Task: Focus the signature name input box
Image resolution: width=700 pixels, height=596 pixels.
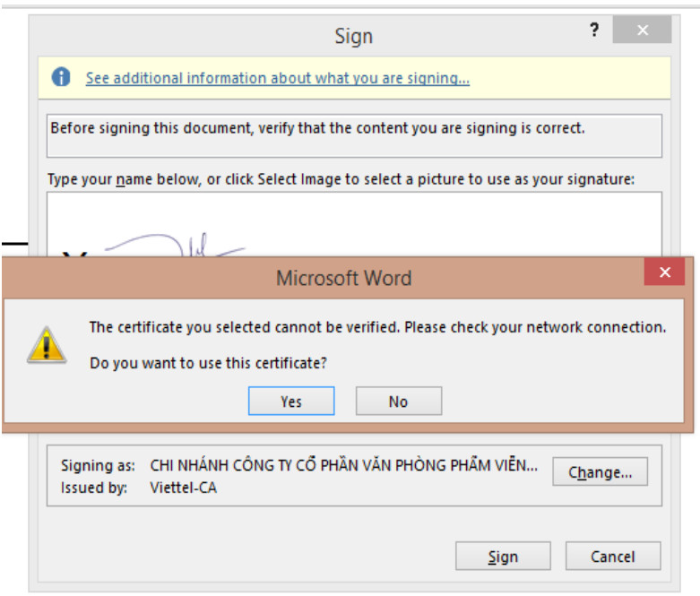Action: pyautogui.click(x=354, y=224)
